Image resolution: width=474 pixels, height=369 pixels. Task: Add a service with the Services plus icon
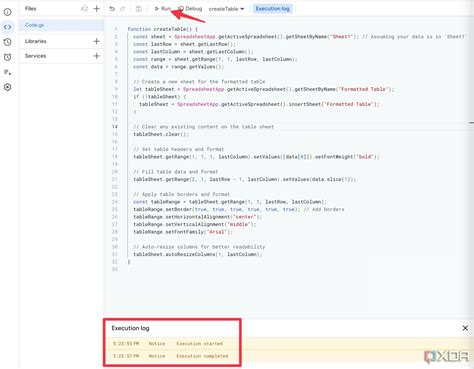(x=96, y=56)
